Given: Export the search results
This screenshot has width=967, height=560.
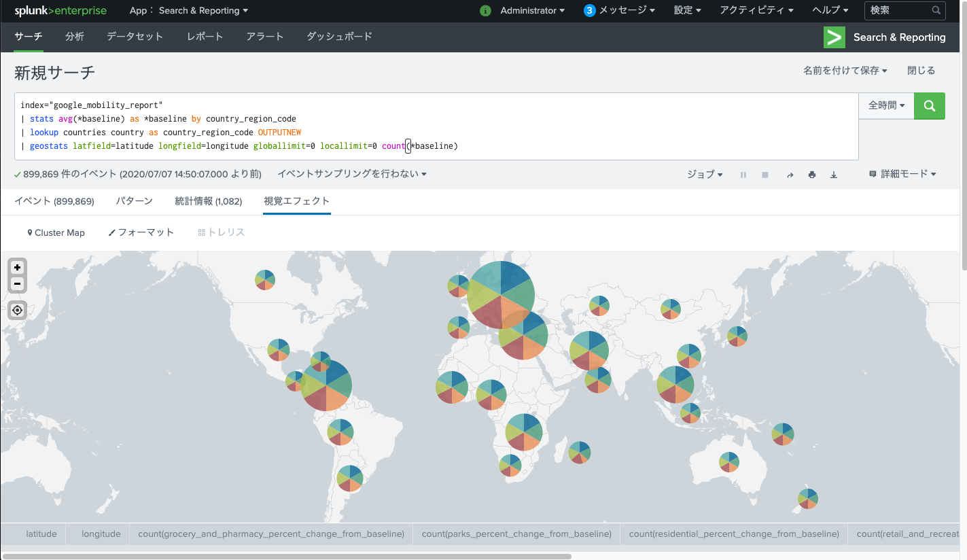Looking at the screenshot, I should coord(834,175).
